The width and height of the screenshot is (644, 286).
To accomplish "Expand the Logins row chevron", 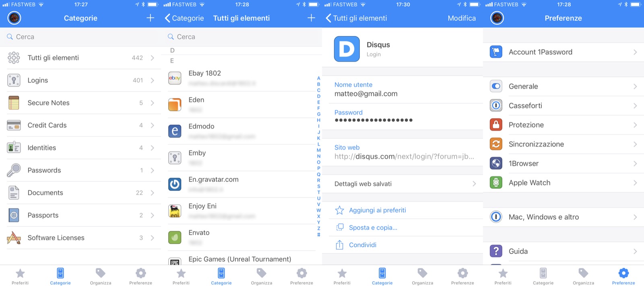I will 153,80.
